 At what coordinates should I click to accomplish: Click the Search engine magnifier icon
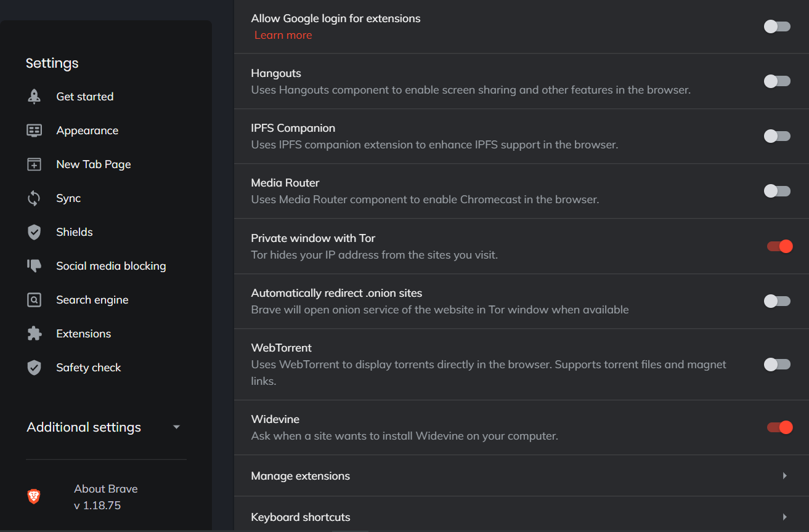35,300
